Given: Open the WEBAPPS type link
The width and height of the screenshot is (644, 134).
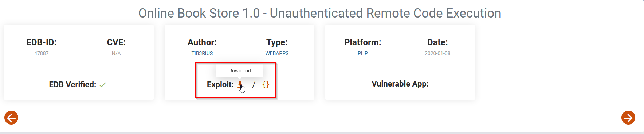Looking at the screenshot, I should click(x=277, y=53).
